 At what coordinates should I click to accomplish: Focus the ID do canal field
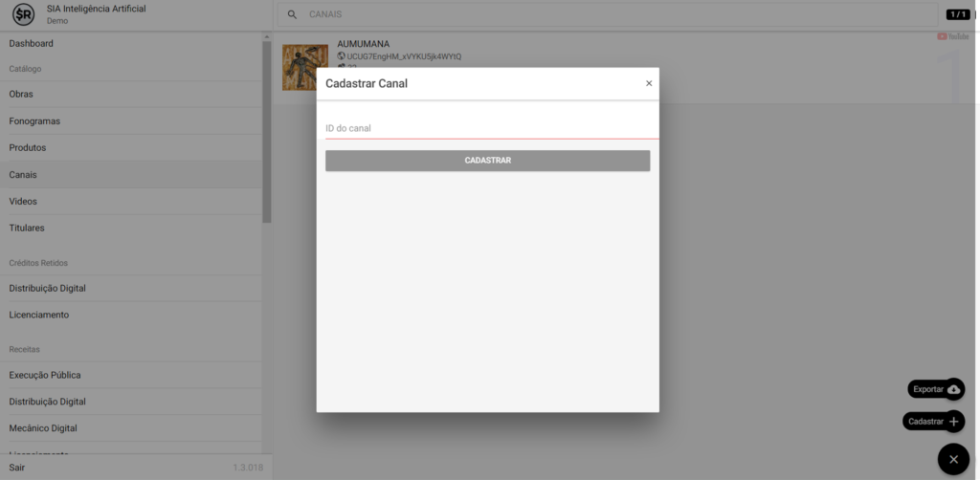(x=487, y=128)
